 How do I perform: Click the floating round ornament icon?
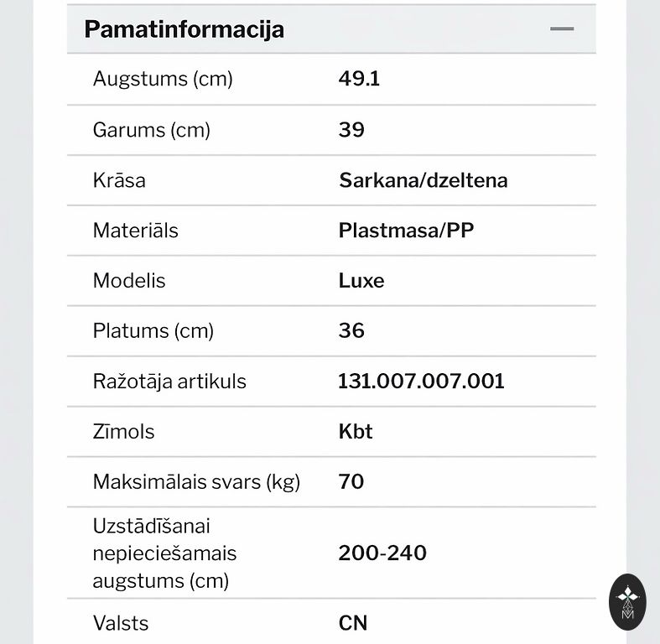click(627, 601)
